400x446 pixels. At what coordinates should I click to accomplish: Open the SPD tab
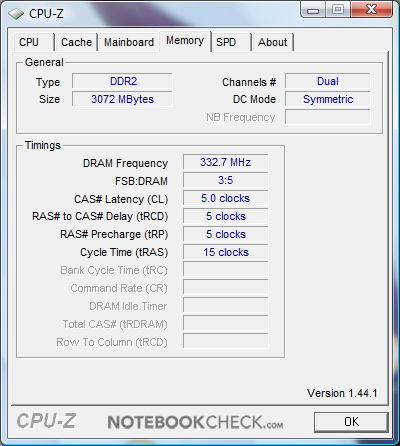[x=231, y=42]
